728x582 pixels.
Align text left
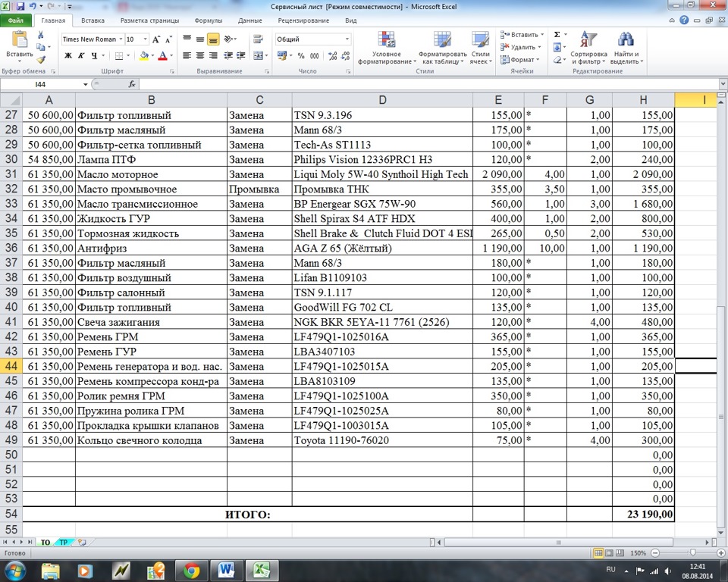pyautogui.click(x=187, y=55)
